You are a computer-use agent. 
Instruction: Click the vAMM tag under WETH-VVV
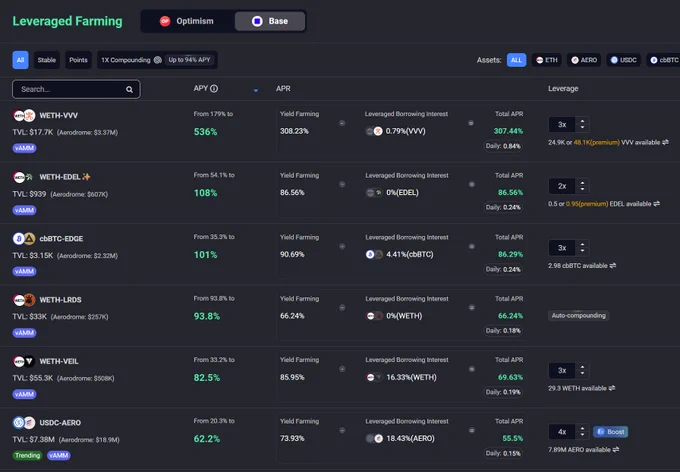24,148
